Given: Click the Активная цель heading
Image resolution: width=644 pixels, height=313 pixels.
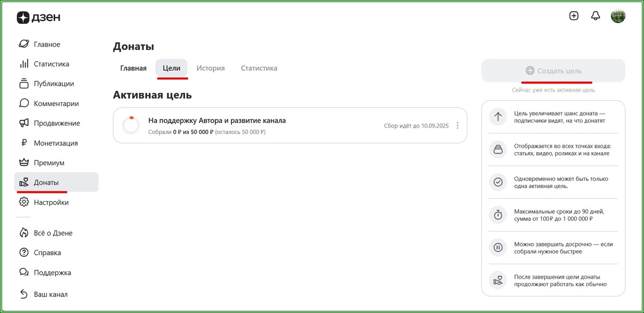Looking at the screenshot, I should tap(152, 95).
